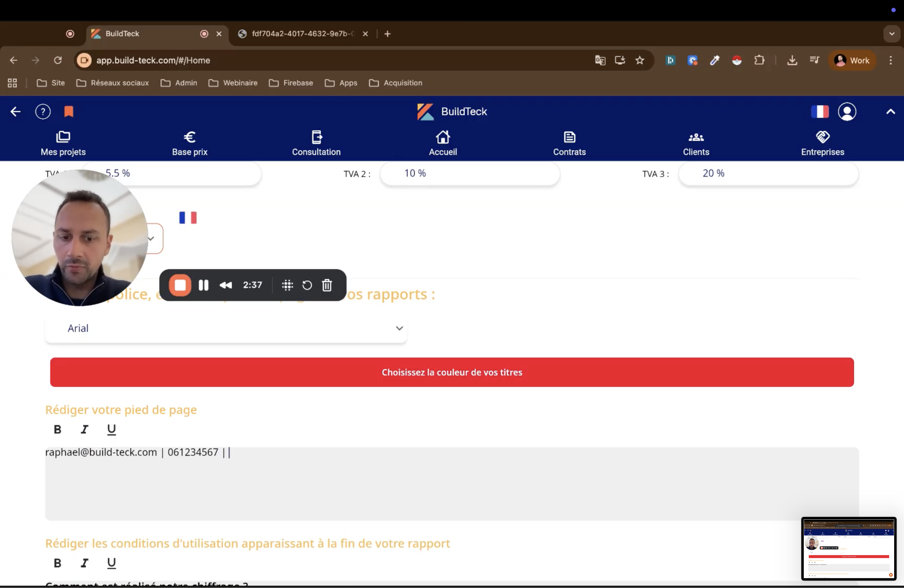Close the fdf704a2 tab
The width and height of the screenshot is (904, 588).
point(365,34)
